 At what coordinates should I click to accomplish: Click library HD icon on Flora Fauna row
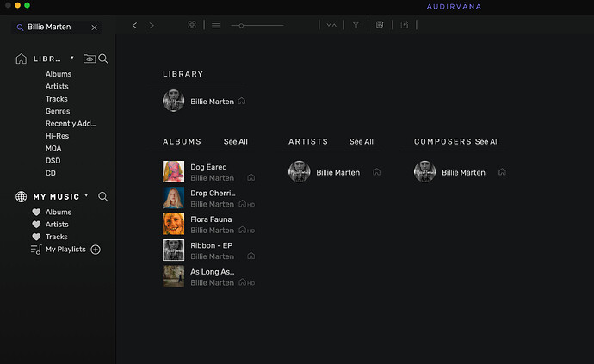pos(246,230)
